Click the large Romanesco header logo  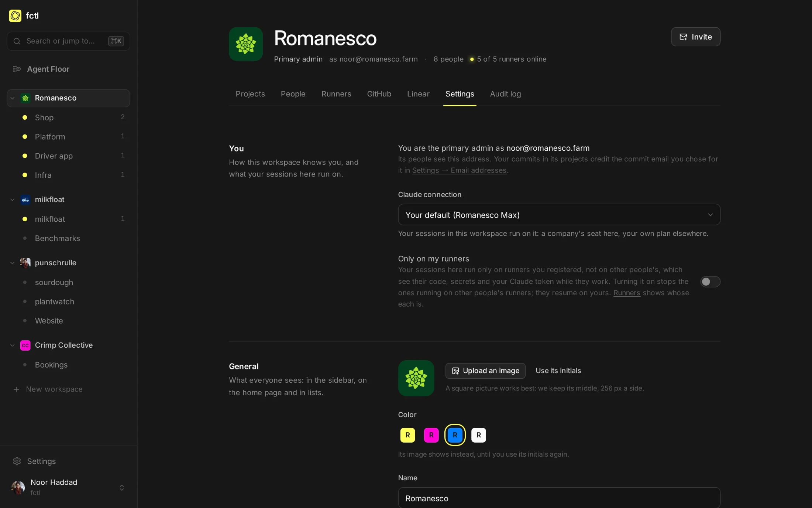pos(246,44)
